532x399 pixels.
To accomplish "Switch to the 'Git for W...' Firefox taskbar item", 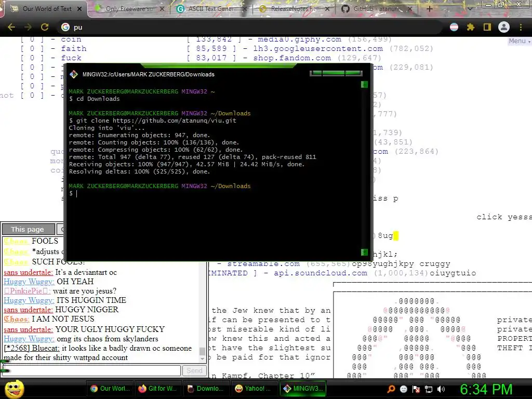I will point(157,389).
